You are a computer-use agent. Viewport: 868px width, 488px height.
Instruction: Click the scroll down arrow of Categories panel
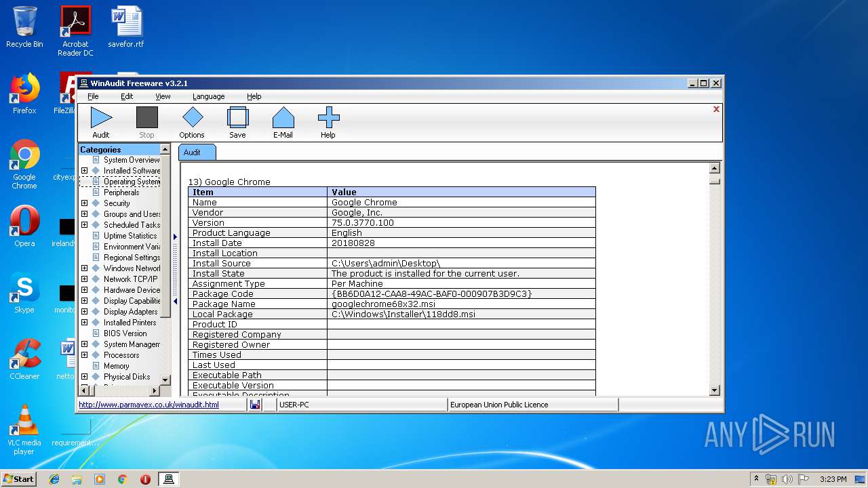pyautogui.click(x=165, y=380)
